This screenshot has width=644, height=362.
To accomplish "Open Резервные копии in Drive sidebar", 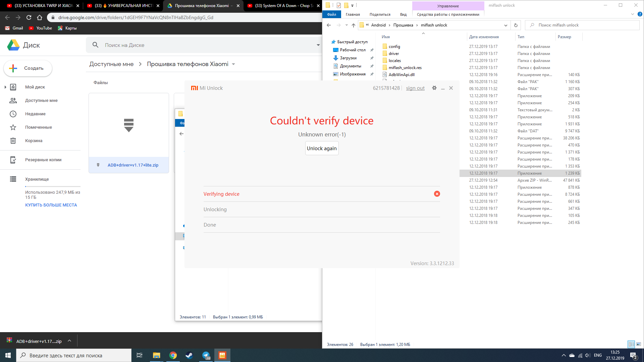I will tap(43, 160).
